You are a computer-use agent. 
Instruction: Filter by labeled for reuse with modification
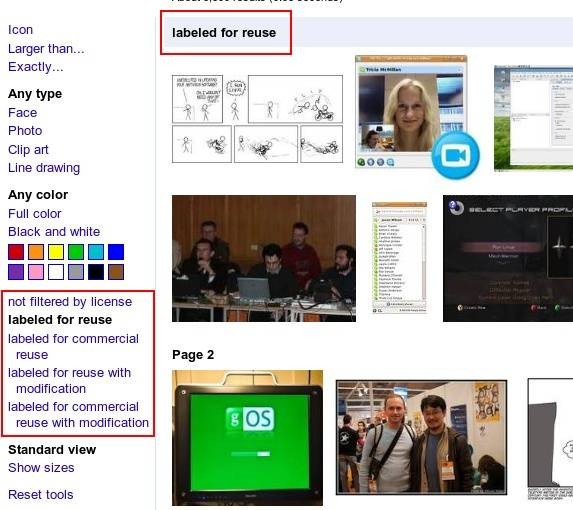(69, 380)
